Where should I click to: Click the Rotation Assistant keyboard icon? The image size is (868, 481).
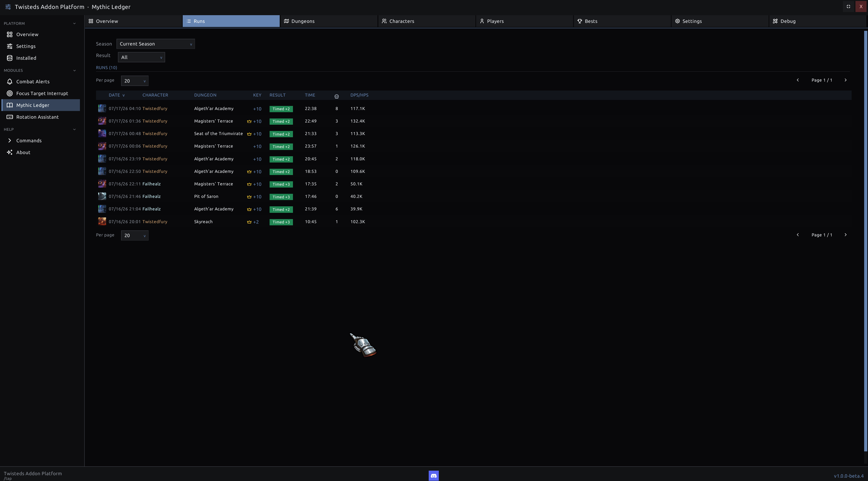coord(10,117)
